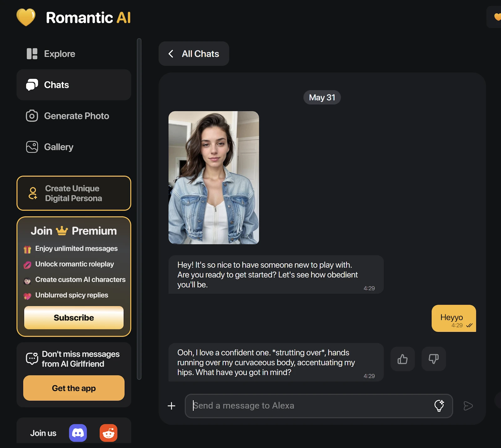Click the lightbulb suggestion icon
The width and height of the screenshot is (501, 448).
[x=439, y=406]
